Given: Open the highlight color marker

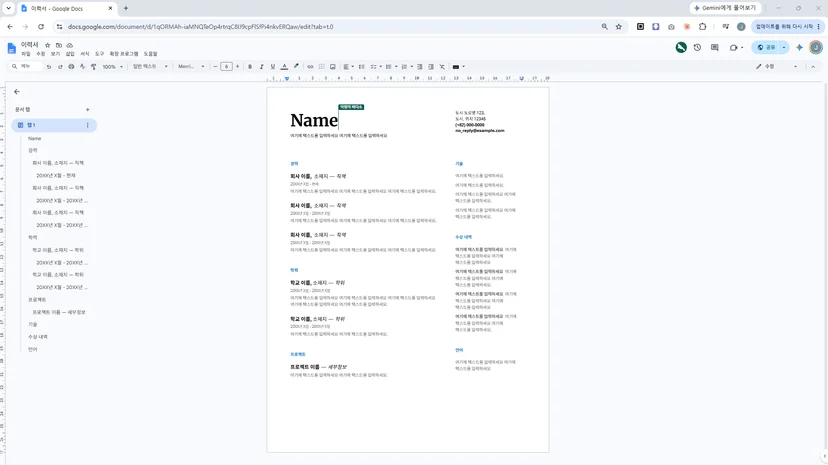Looking at the screenshot, I should coord(296,67).
